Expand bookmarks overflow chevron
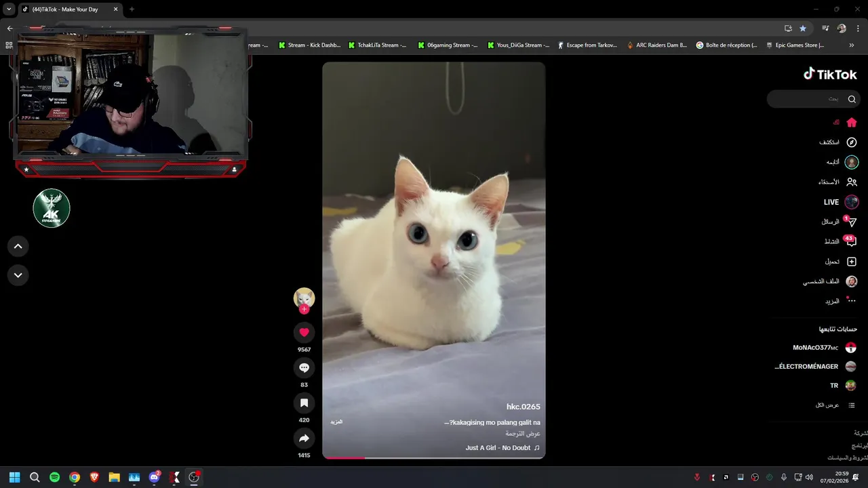The image size is (868, 488). pos(852,45)
